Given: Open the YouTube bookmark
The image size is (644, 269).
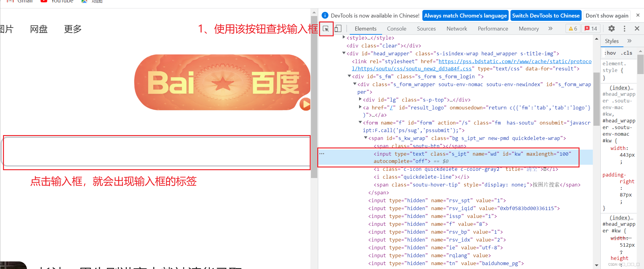Looking at the screenshot, I should tap(57, 1).
